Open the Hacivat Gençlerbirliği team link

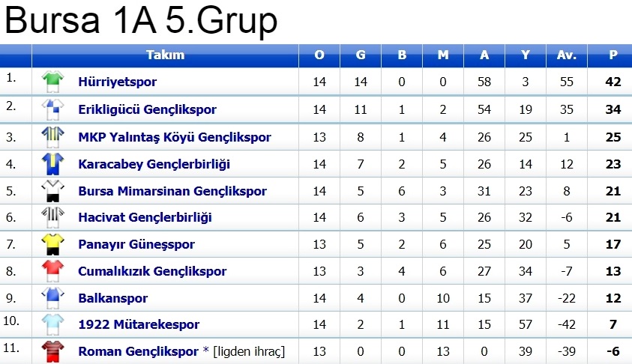pos(145,217)
